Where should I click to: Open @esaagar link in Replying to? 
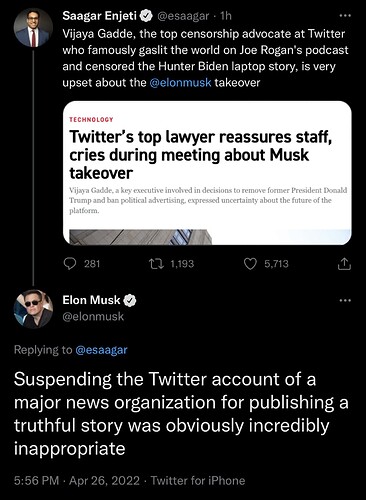pyautogui.click(x=101, y=350)
